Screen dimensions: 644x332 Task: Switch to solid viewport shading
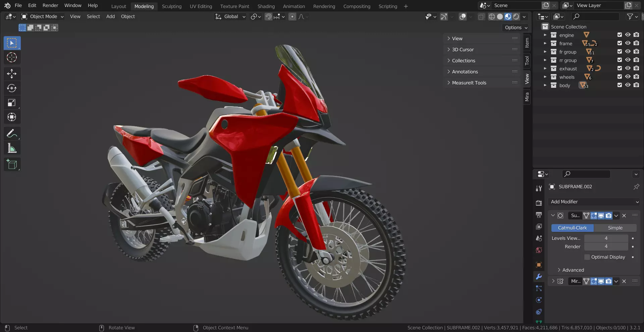pos(500,16)
